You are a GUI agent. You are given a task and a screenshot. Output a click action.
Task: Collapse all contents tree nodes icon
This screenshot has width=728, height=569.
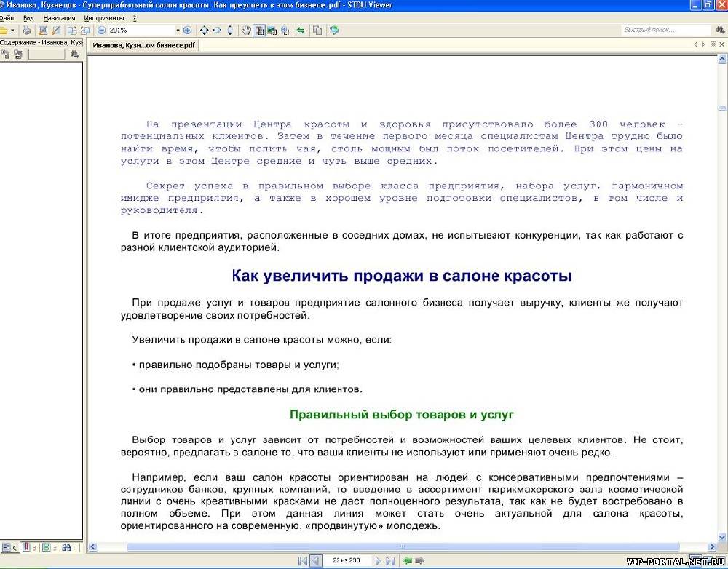(x=17, y=55)
